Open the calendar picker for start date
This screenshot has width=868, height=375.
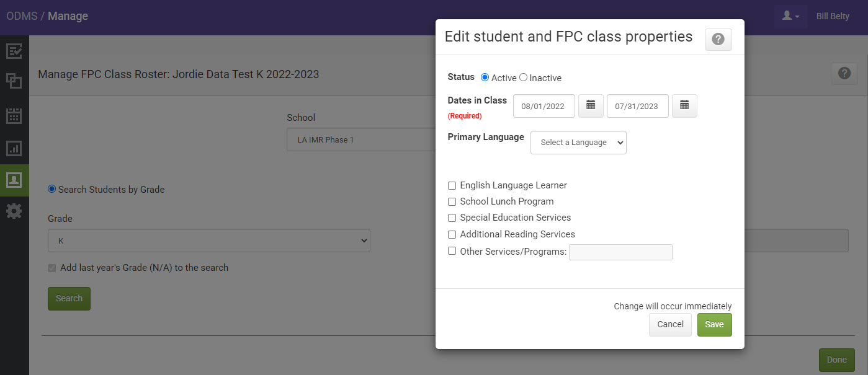point(590,105)
